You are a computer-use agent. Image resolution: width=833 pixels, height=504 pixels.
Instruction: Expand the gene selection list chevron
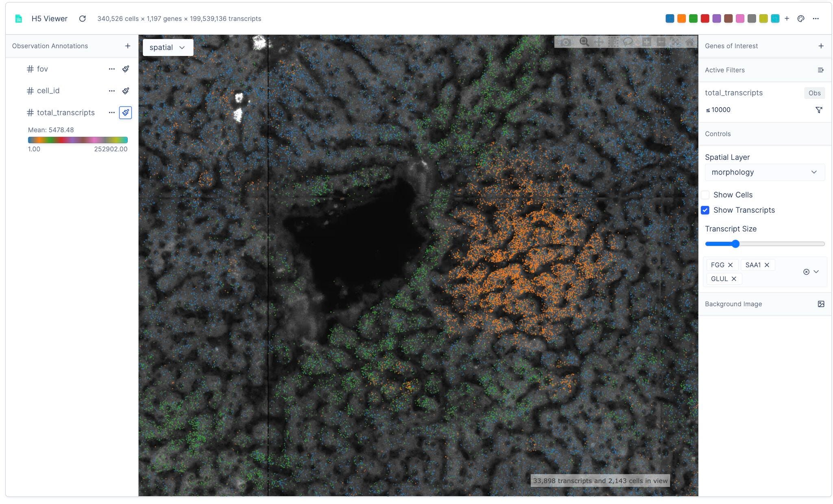coord(816,272)
